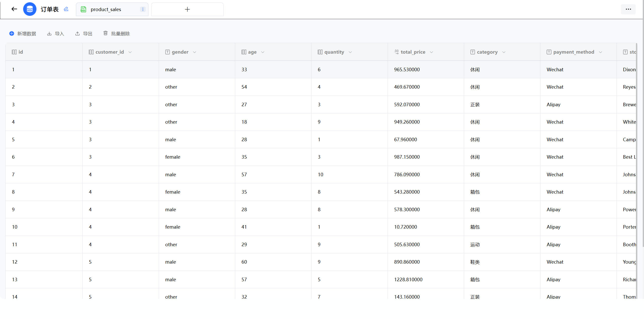Open the three-dot more menu
644x319 pixels.
628,9
